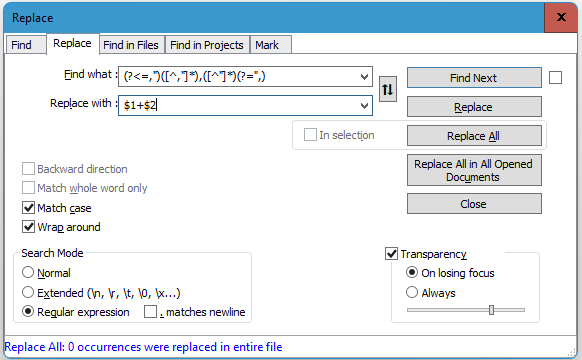Swap find and replace fields icon

[388, 89]
